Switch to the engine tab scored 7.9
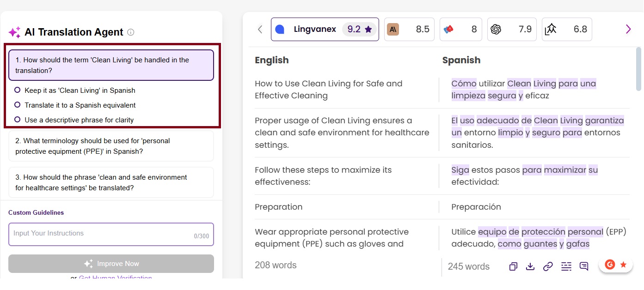 [513, 30]
